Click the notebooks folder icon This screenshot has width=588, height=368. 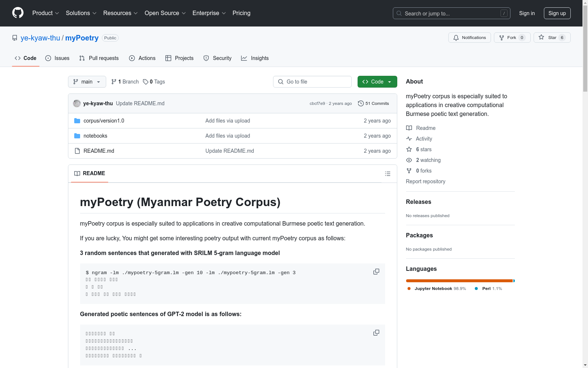point(77,136)
